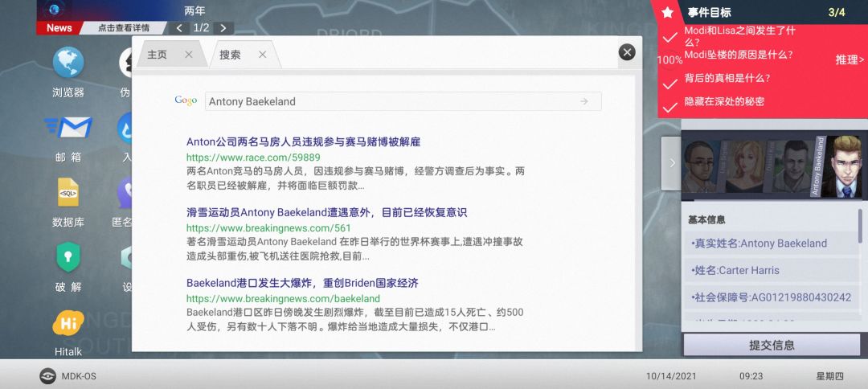Open Baekeland港口发生大爆炸 search result
Image resolution: width=868 pixels, height=389 pixels.
[302, 284]
